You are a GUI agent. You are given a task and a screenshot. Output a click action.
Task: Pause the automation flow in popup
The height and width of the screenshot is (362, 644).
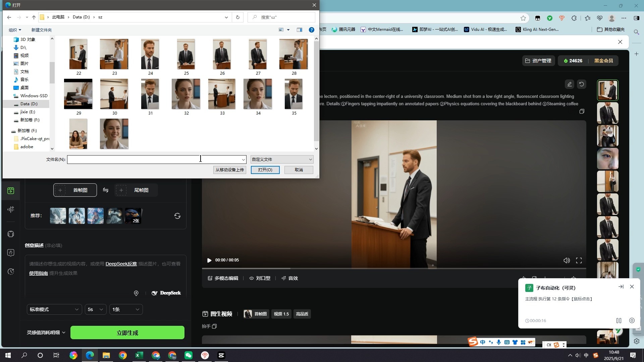(x=619, y=320)
